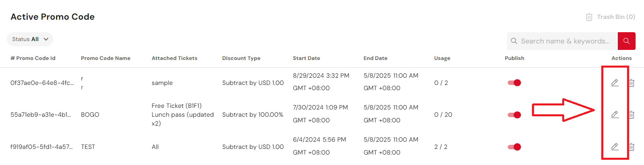Click the Promo Code Name column header
This screenshot has height=165, width=644.
pyautogui.click(x=106, y=58)
